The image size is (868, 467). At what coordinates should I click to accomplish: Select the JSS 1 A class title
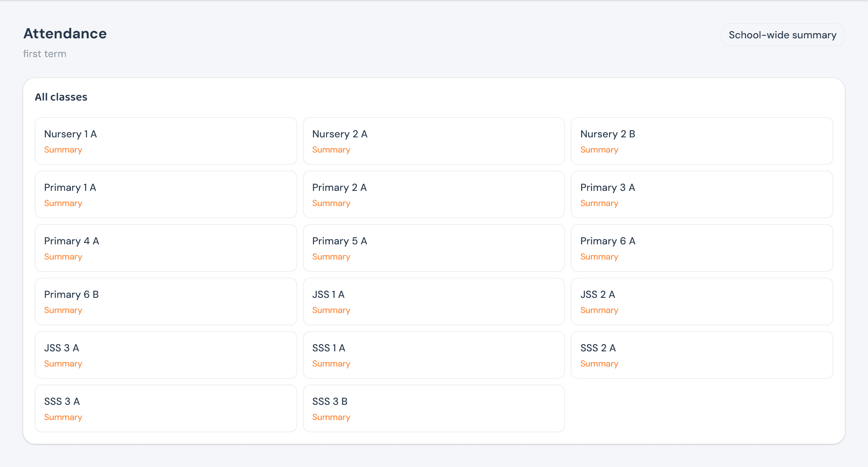click(x=328, y=295)
